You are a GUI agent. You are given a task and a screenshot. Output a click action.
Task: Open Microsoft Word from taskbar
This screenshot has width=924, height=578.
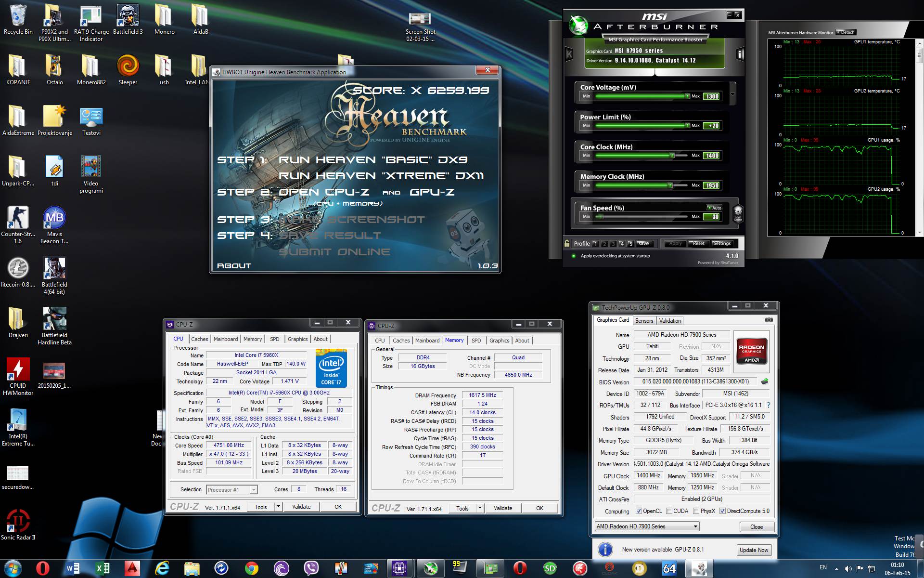click(72, 569)
